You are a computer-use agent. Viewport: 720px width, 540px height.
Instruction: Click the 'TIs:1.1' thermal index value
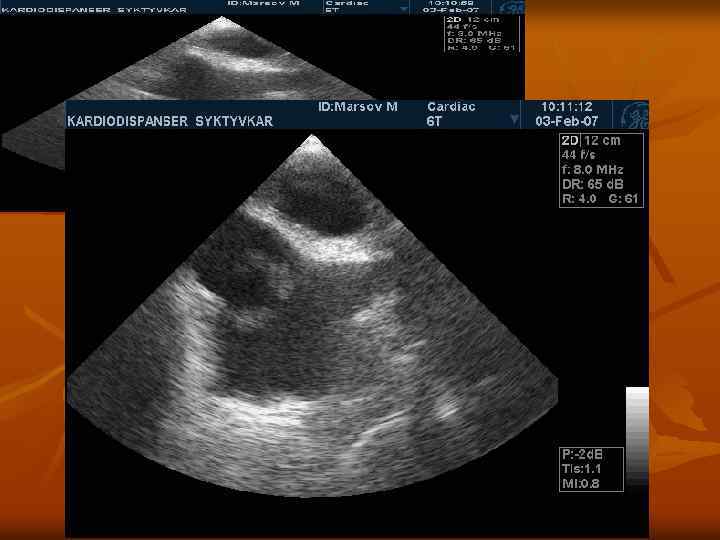(x=581, y=469)
